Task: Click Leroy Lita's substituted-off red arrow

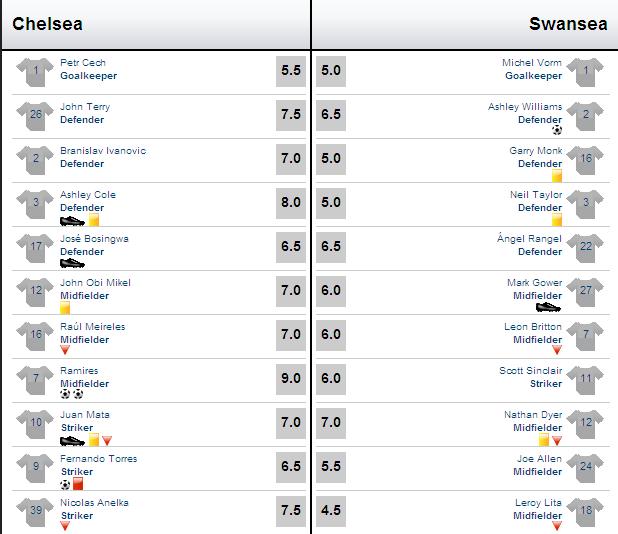Action: [557, 526]
